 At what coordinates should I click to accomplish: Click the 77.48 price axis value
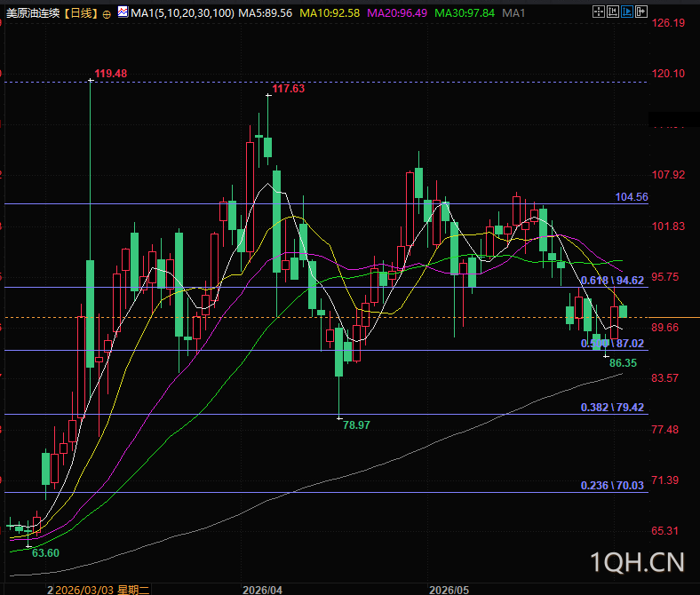pyautogui.click(x=664, y=430)
